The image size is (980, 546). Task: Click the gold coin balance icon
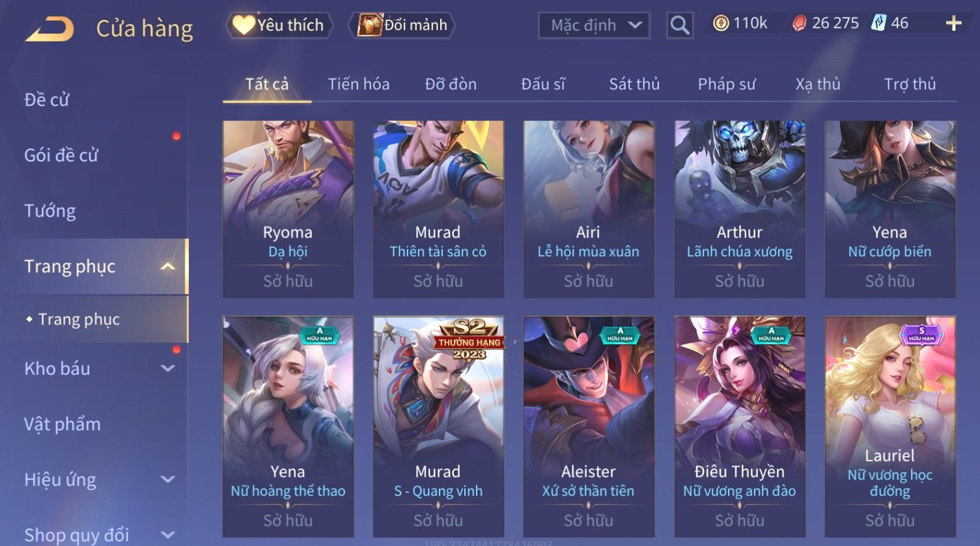(x=721, y=23)
